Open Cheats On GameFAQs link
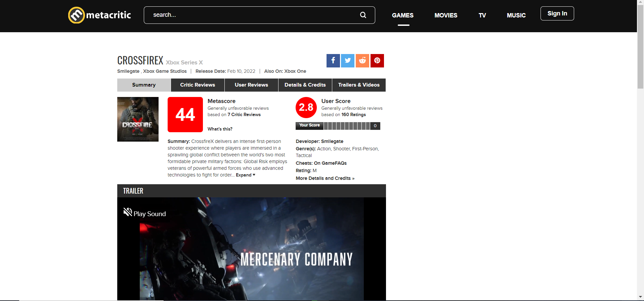Viewport: 644px width, 301px height. (330, 163)
